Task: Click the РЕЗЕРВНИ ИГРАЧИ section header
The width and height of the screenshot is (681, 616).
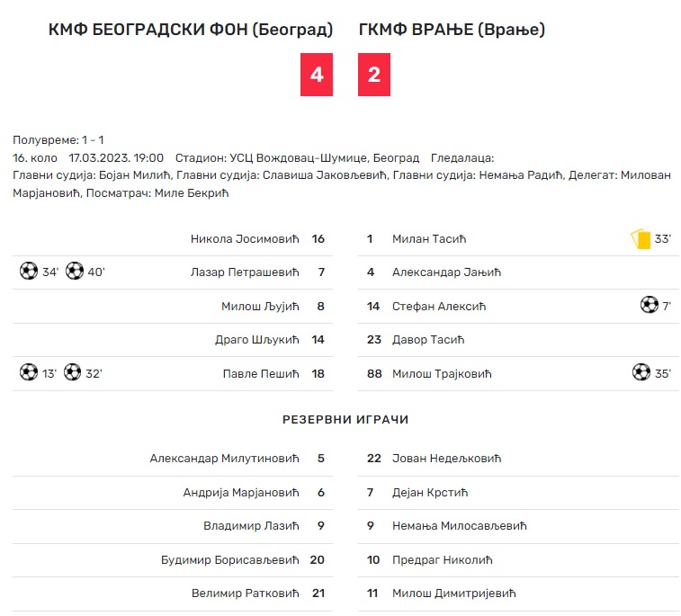Action: pyautogui.click(x=345, y=419)
